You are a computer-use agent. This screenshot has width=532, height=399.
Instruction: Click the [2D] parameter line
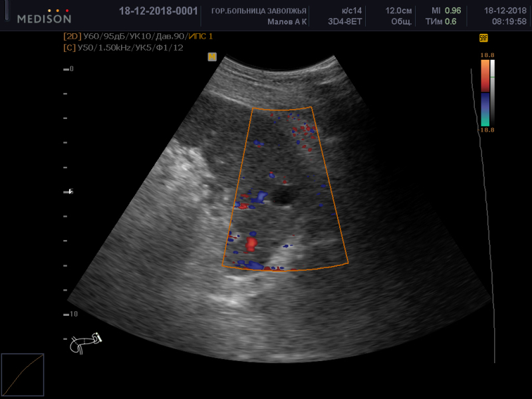pyautogui.click(x=138, y=37)
